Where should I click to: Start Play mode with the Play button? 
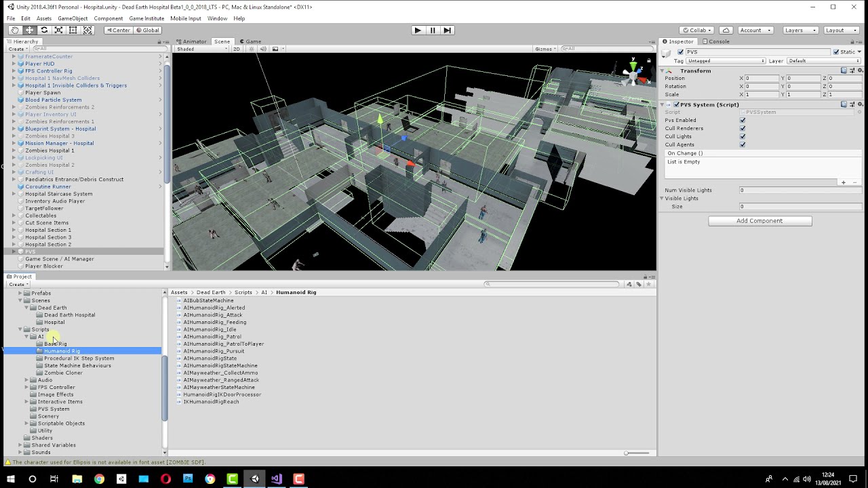(418, 30)
